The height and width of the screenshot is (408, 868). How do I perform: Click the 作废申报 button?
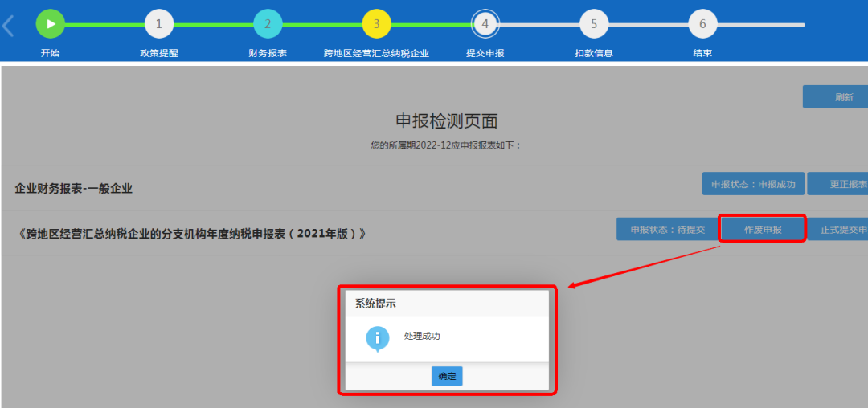pos(762,230)
